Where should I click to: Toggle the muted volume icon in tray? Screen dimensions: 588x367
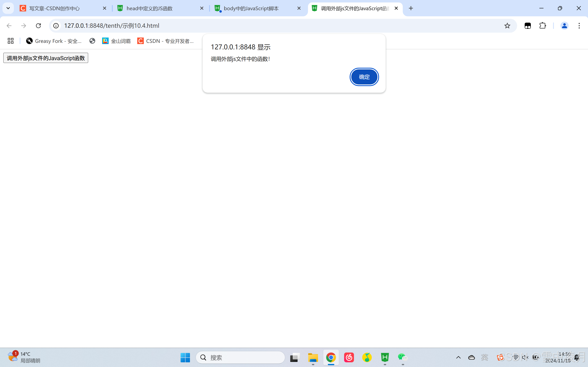pos(525,357)
